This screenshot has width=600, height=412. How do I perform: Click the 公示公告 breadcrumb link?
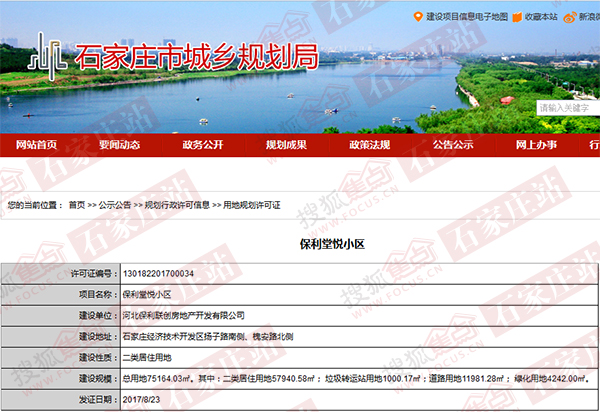coord(115,205)
